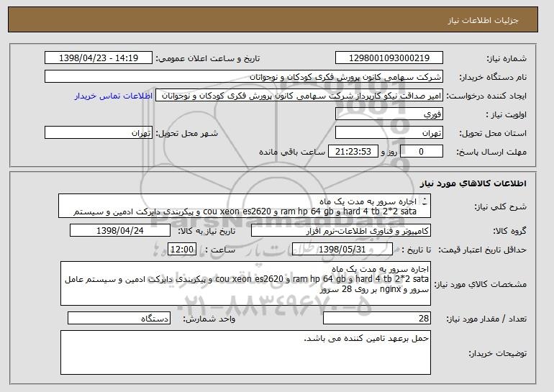The height and width of the screenshot is (392, 554).
Task: Click the request creator field امیر صداقت نیکو
Action: 299,96
